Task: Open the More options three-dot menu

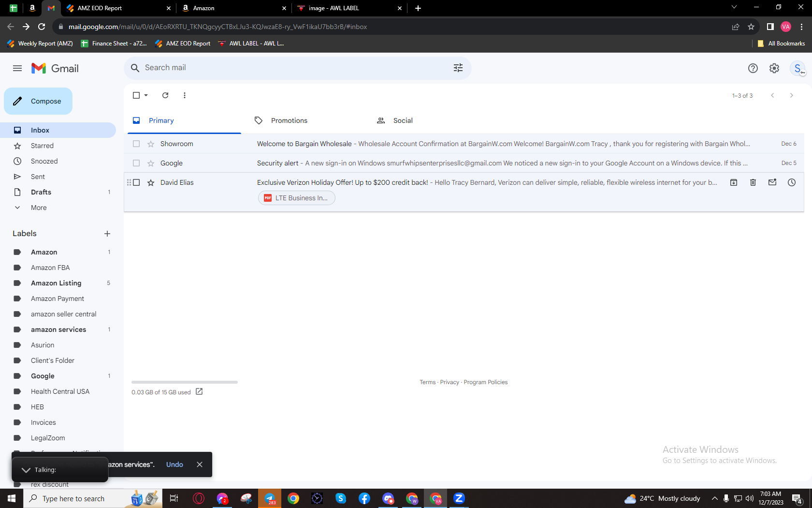Action: coord(185,95)
